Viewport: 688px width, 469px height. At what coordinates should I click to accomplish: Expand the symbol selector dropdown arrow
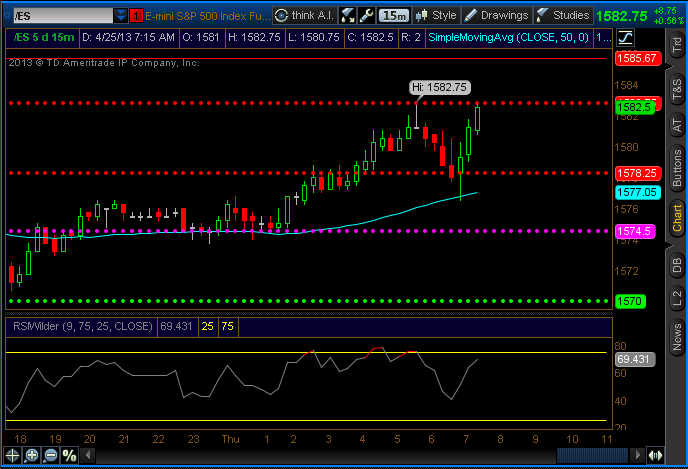tap(120, 16)
